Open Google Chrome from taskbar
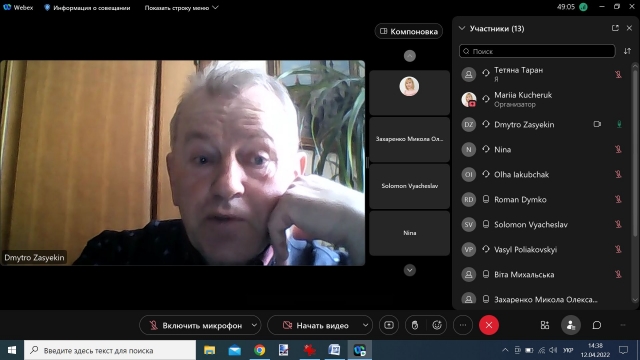This screenshot has height=360, width=640. (260, 350)
